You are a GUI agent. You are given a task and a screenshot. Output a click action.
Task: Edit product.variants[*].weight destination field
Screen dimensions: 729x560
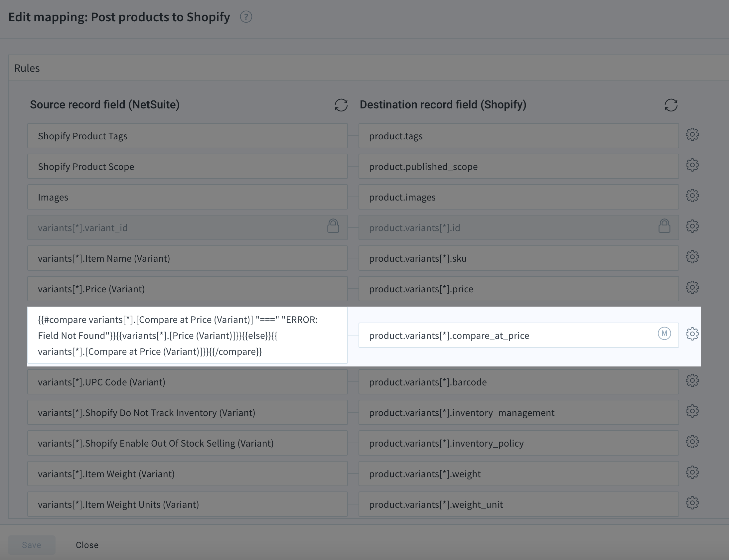(x=519, y=474)
